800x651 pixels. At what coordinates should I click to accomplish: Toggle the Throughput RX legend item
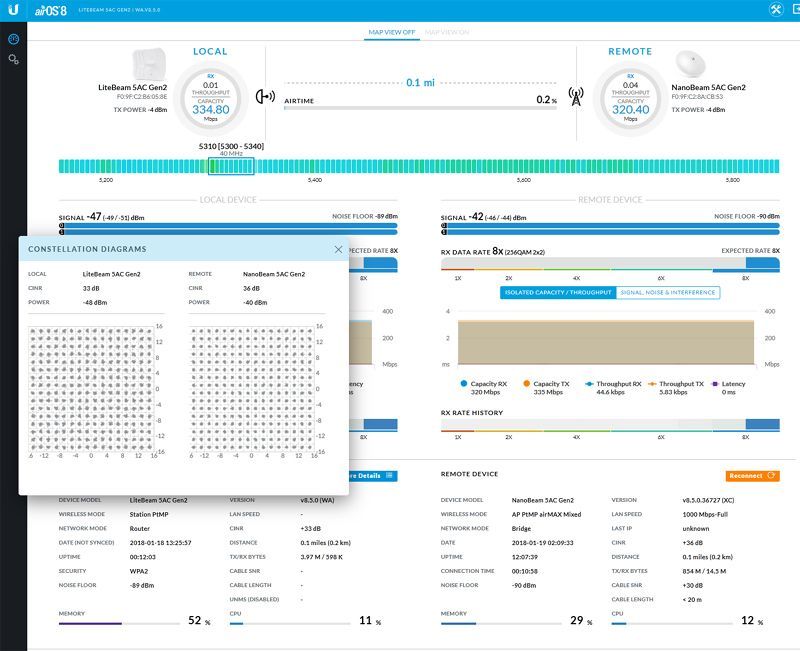tap(613, 388)
